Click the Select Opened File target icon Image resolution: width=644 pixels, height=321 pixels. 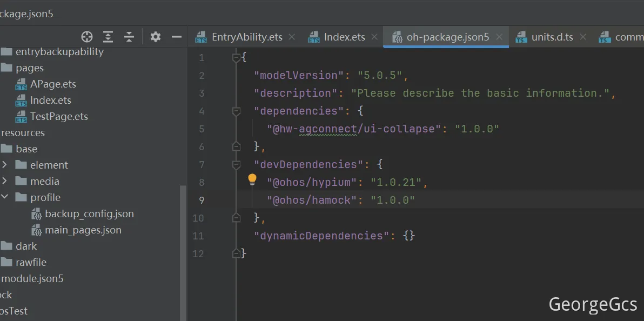86,37
